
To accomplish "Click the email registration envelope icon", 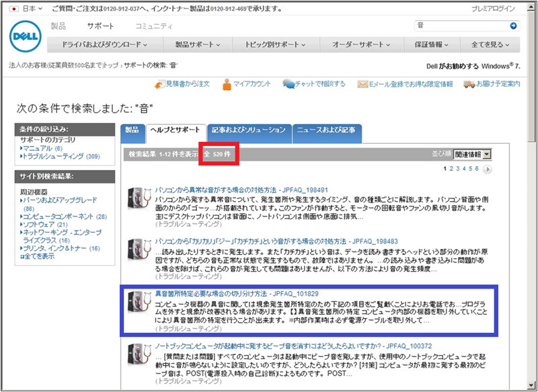I will [362, 84].
